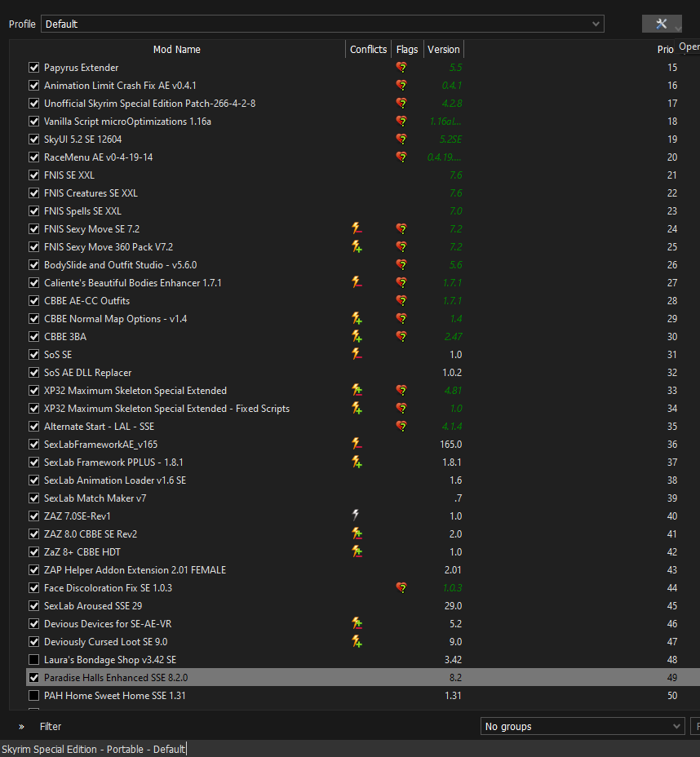Image resolution: width=700 pixels, height=757 pixels.
Task: Click conflict icon for SoS SE
Action: (357, 354)
